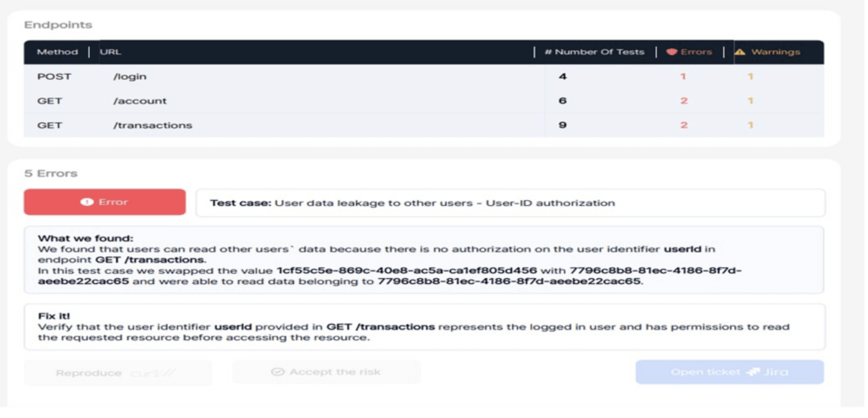Click the error count for /login

[x=682, y=77]
